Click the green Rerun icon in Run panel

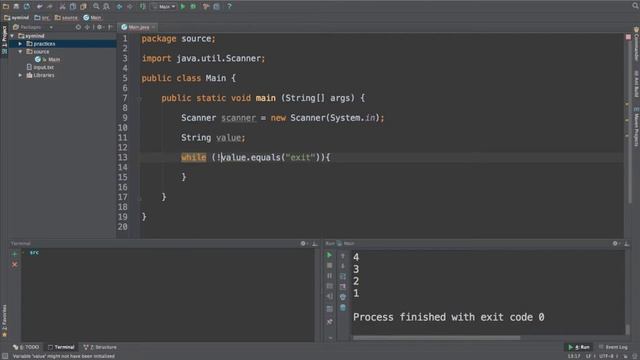tap(329, 255)
